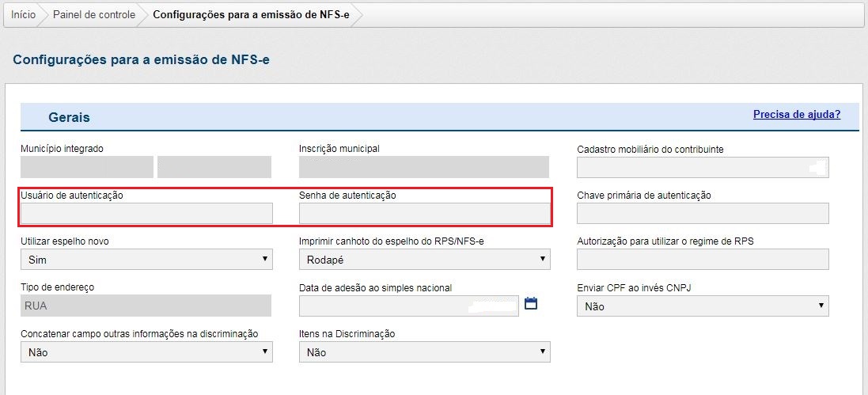Click the Usuário de autenticação field
868x395 pixels.
146,214
